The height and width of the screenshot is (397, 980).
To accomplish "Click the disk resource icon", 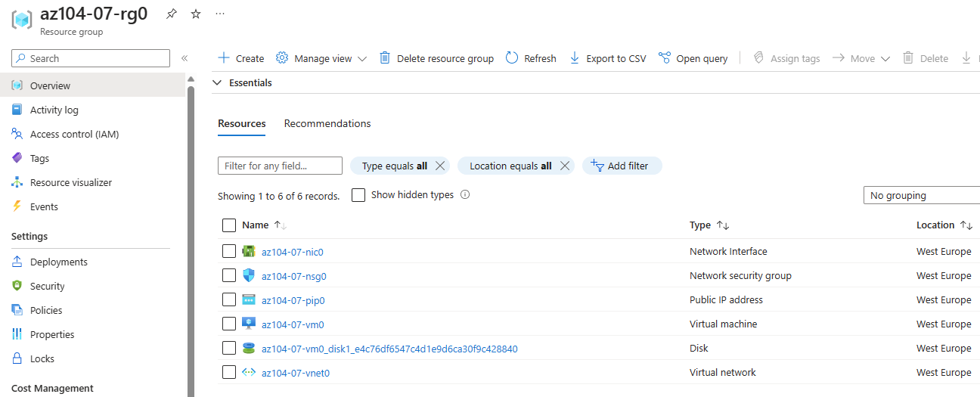I will point(249,349).
